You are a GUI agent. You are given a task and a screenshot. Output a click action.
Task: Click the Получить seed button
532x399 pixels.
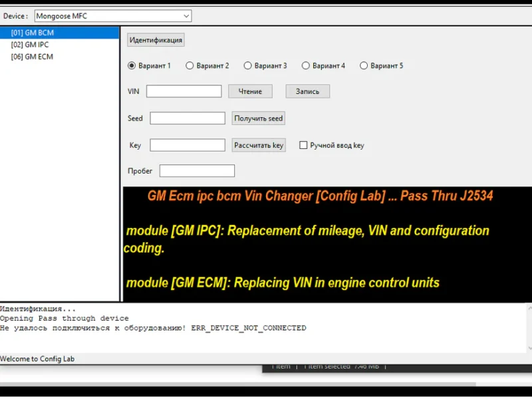[259, 118]
